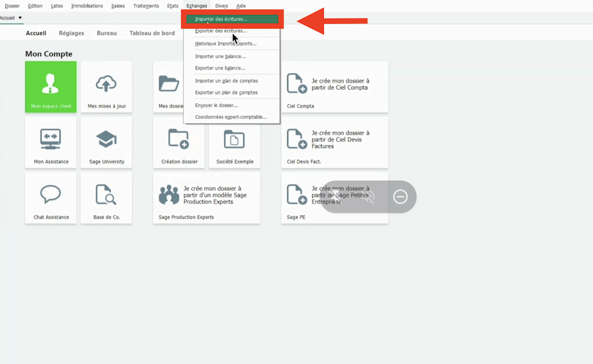Viewport: 593px width, 364px height.
Task: Open the Mon espace client tile
Action: point(51,87)
